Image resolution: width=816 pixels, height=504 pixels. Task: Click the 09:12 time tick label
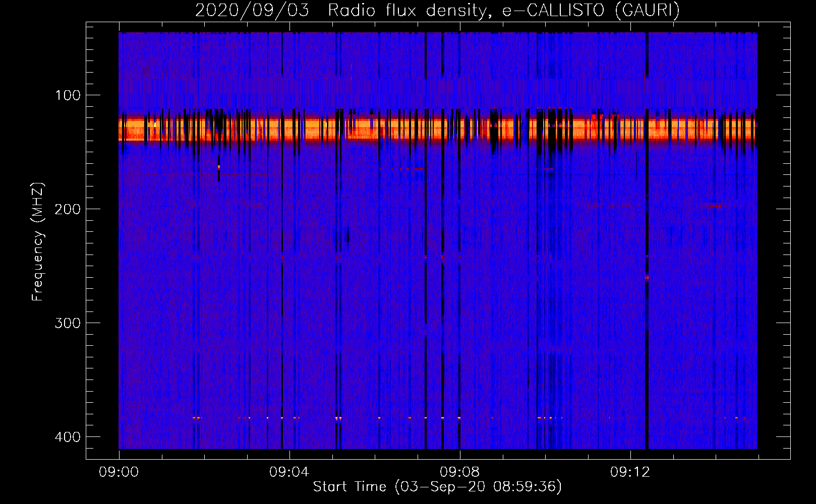(630, 472)
